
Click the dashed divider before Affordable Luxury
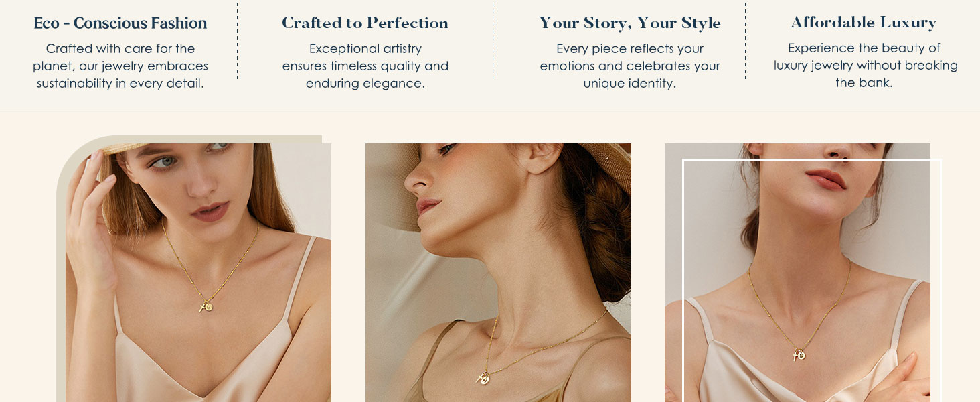tap(745, 40)
